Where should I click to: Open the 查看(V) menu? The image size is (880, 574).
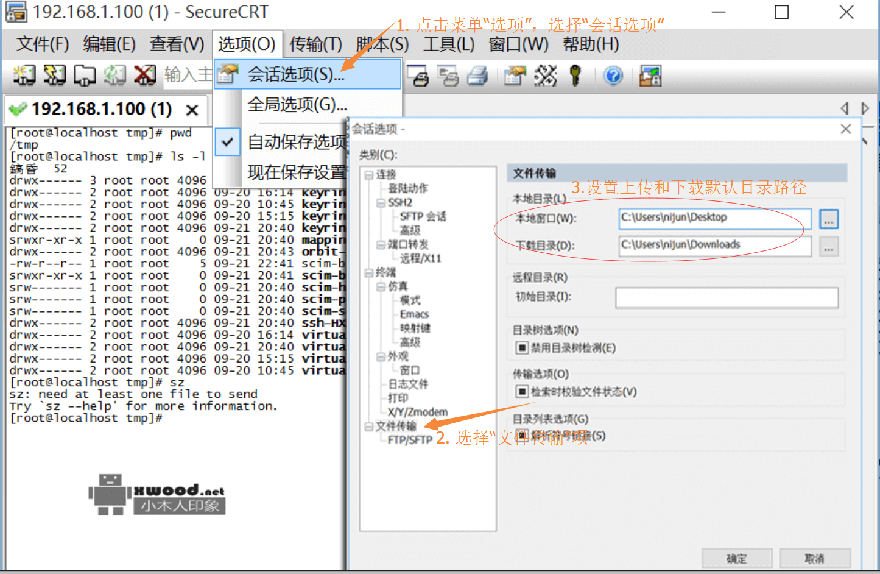coord(177,44)
